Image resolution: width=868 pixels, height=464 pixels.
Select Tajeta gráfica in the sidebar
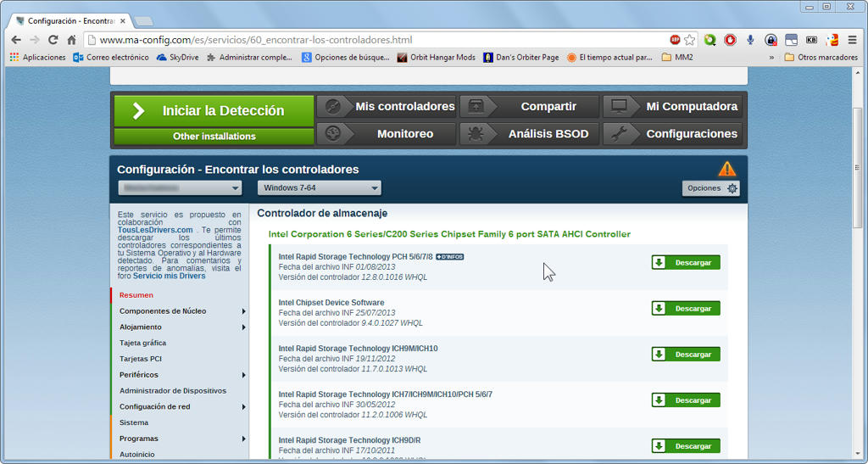pyautogui.click(x=142, y=343)
